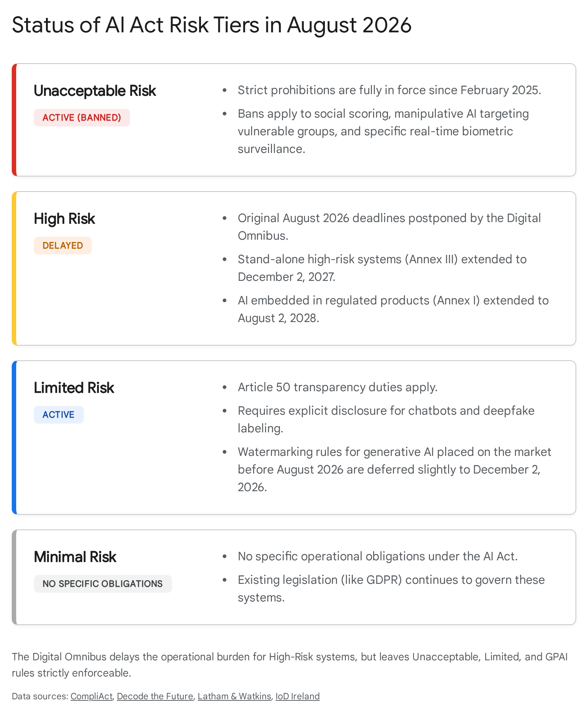Click the blue ACTIVE status badge
This screenshot has height=714, width=588.
click(59, 415)
